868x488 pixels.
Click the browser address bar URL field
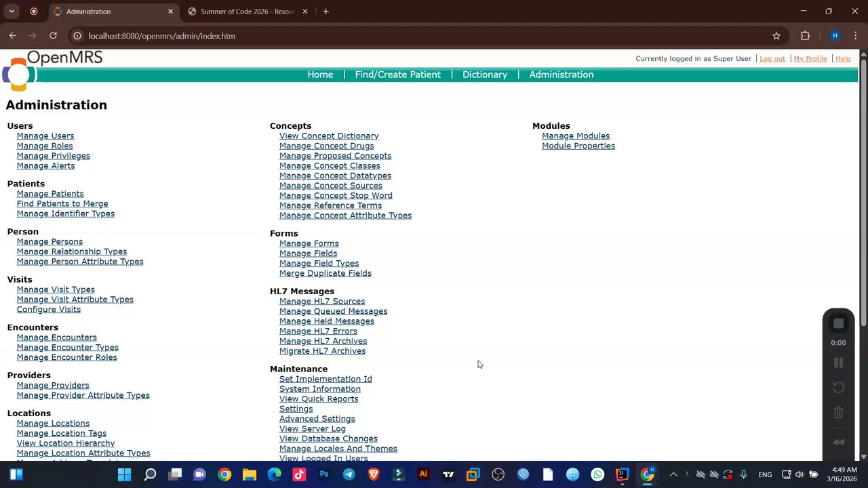point(420,36)
